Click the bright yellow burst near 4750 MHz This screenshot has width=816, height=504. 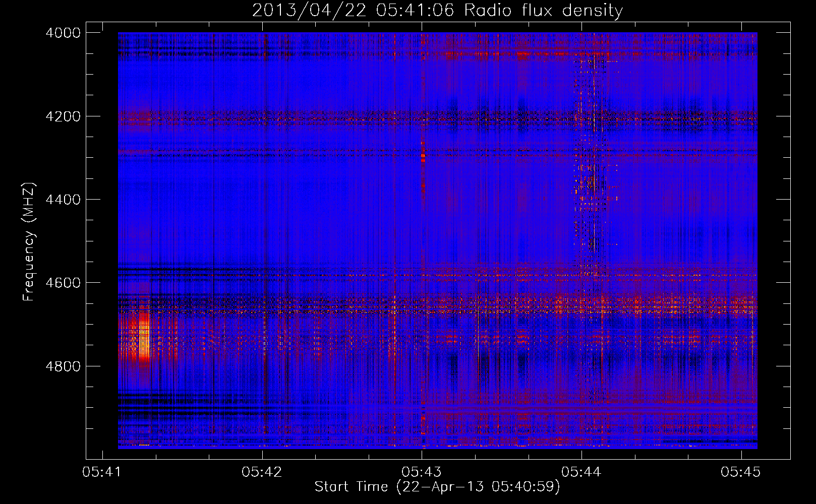[143, 339]
